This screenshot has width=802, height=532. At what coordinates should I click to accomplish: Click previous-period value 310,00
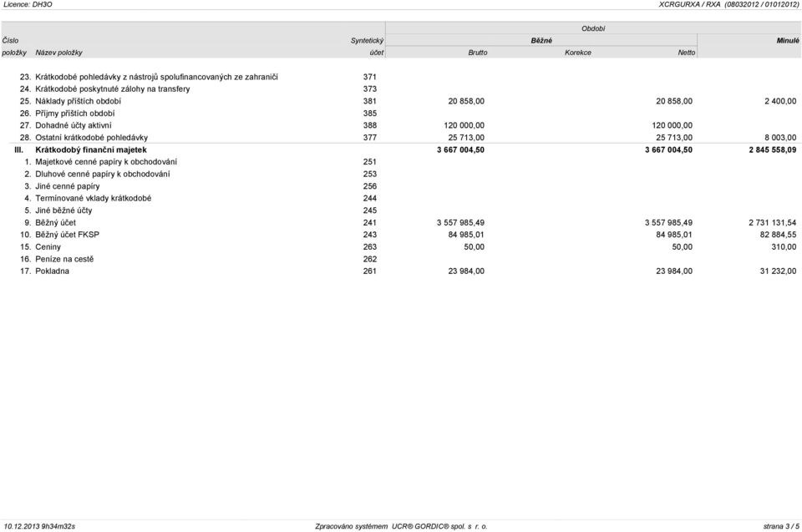coord(785,247)
